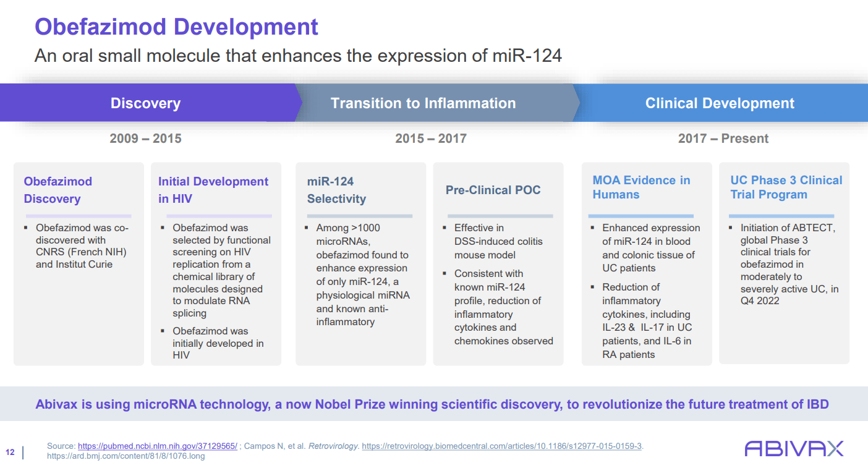Click the 2015 – 2017 date label
This screenshot has width=868, height=468.
click(431, 138)
